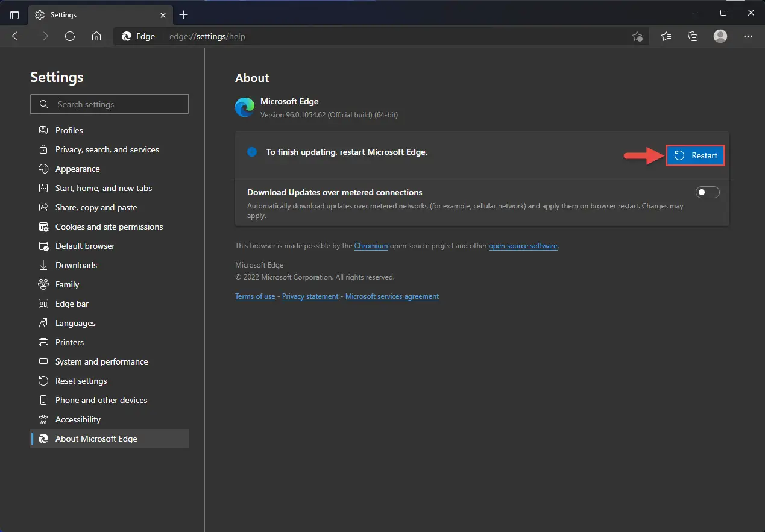Click the Default browser icon
Viewport: 765px width, 532px height.
click(43, 246)
